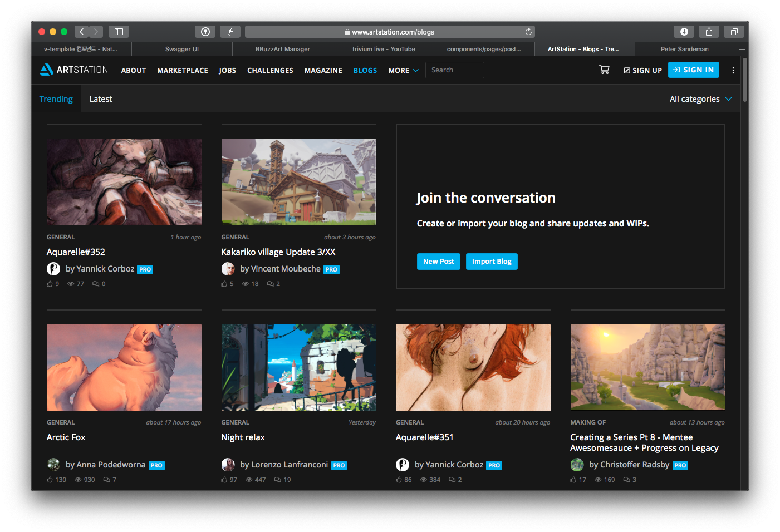Open a new Safari tab
Image resolution: width=780 pixels, height=532 pixels.
coord(742,49)
